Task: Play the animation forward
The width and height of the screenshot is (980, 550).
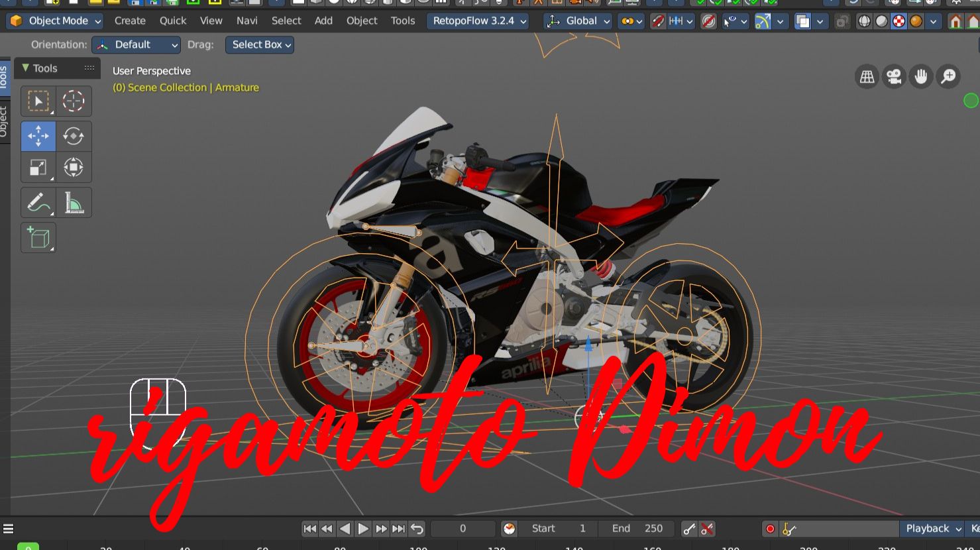Action: pos(362,529)
